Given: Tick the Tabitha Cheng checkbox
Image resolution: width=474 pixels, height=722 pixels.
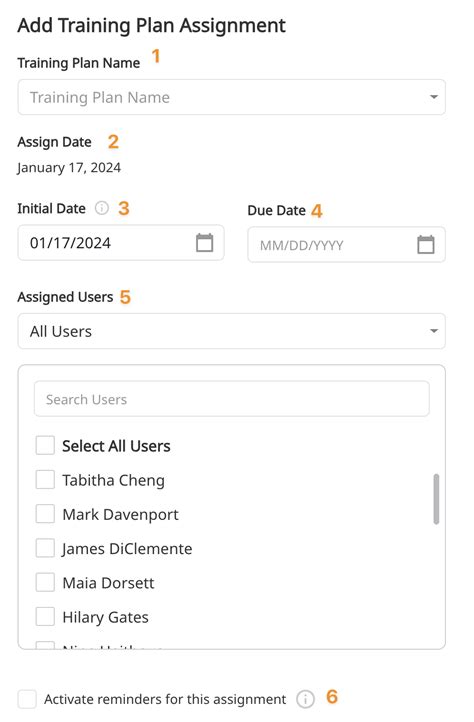Looking at the screenshot, I should [45, 479].
